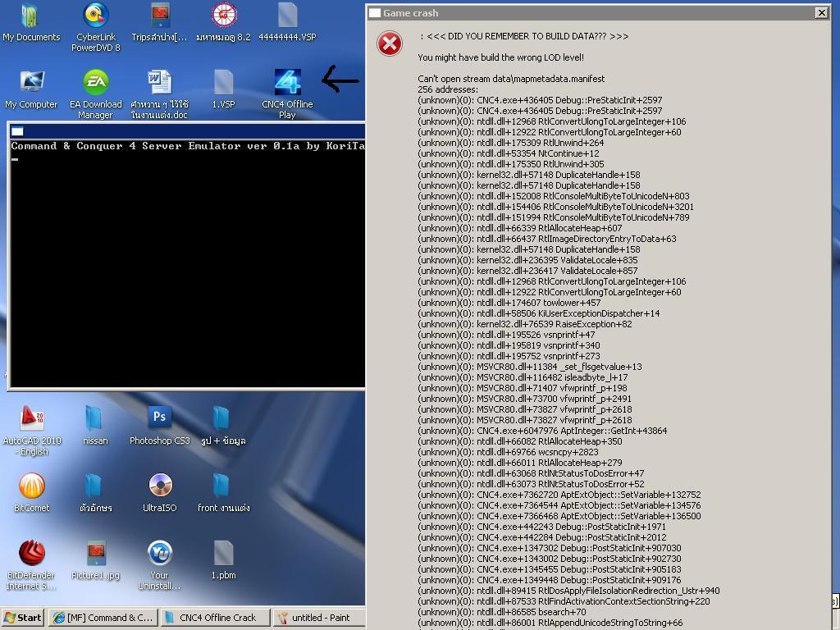Viewport: 840px width, 630px height.
Task: Launch AutoCAD 2010 English shortcut
Action: [32, 431]
